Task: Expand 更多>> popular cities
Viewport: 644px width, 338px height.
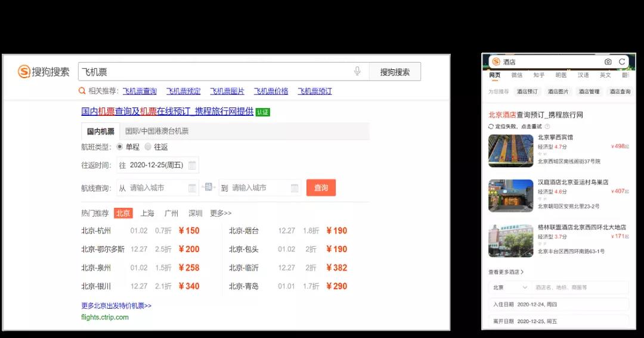Action: click(x=221, y=213)
